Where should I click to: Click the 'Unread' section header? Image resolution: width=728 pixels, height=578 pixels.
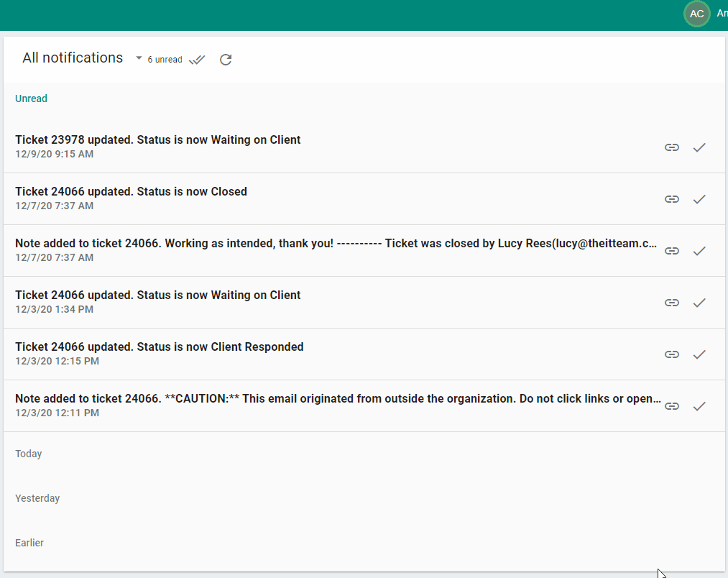tap(31, 98)
